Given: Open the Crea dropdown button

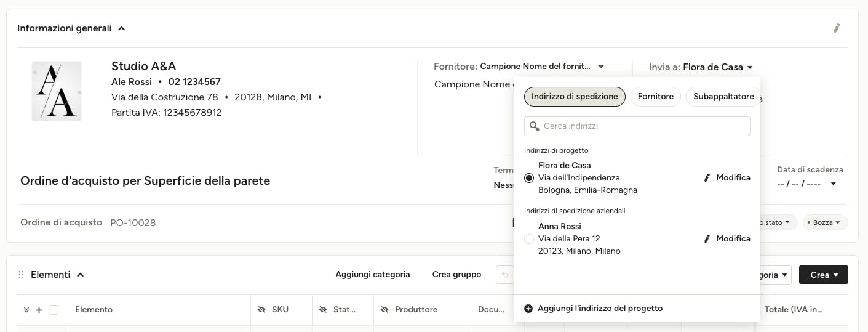Looking at the screenshot, I should (824, 275).
